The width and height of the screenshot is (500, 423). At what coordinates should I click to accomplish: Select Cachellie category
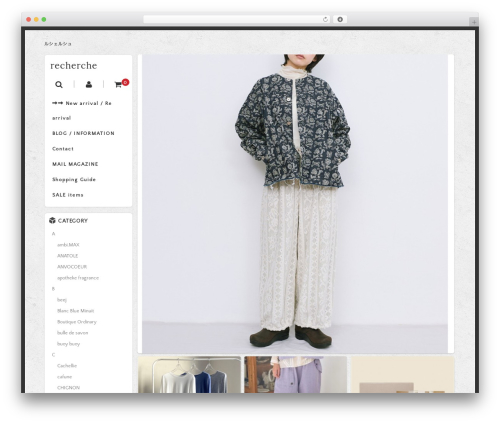[x=67, y=366]
